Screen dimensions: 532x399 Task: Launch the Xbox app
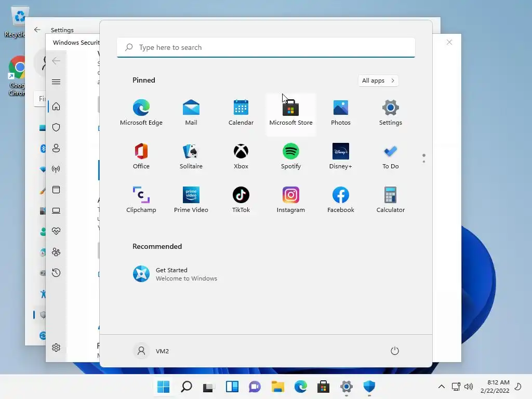pos(241,156)
